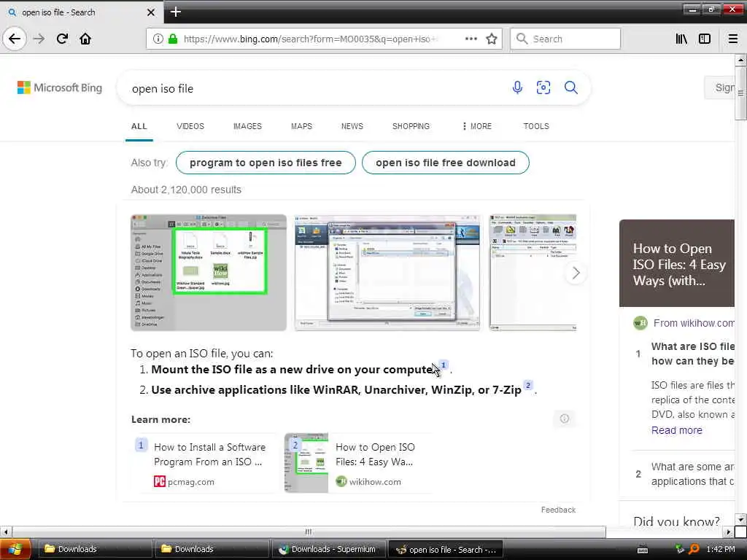Toggle the sidebar view icon
Viewport: 747px width, 560px height.
[x=705, y=39]
